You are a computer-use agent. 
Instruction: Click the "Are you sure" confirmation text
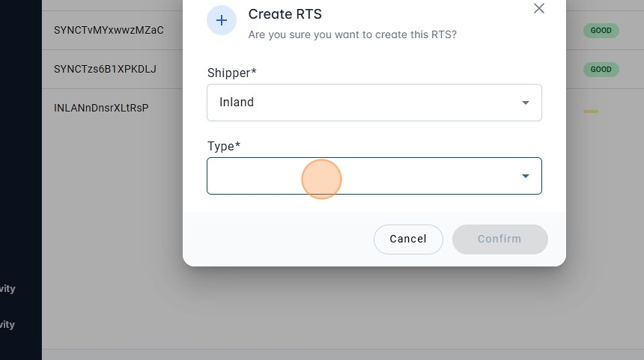pos(352,34)
